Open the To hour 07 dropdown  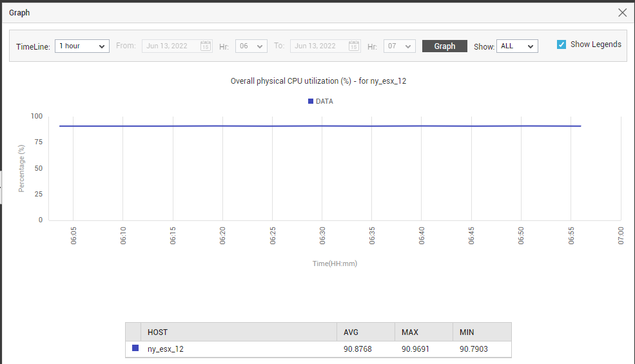[399, 46]
